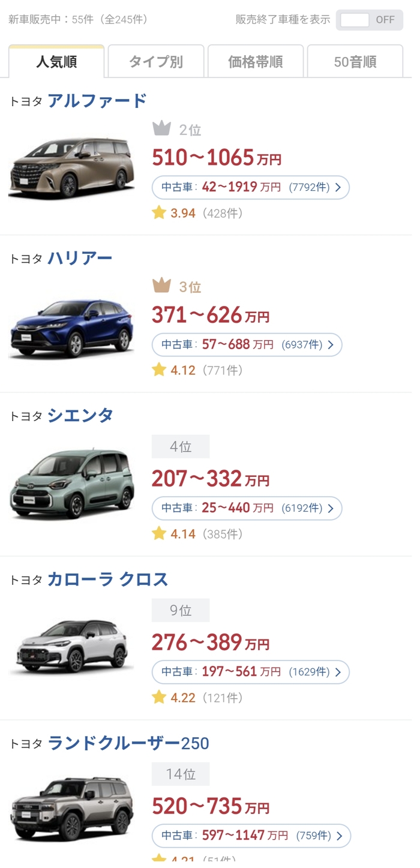Screen dimensions: 420x868
Task: Click the star rating icon for カローラ クロス
Action: click(159, 697)
